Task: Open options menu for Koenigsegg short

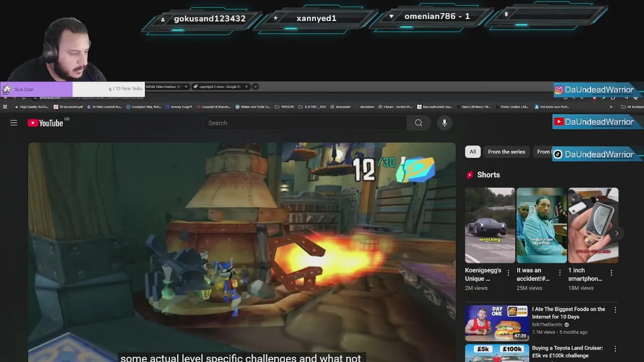Action: [x=508, y=273]
